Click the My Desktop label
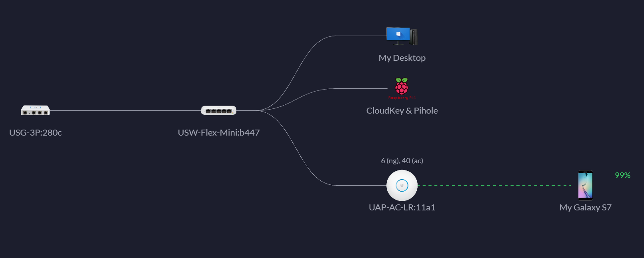Image resolution: width=644 pixels, height=258 pixels. pos(402,58)
